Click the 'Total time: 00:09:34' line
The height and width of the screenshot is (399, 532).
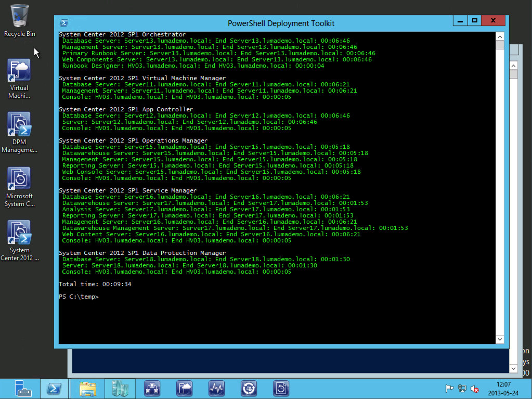(x=95, y=284)
